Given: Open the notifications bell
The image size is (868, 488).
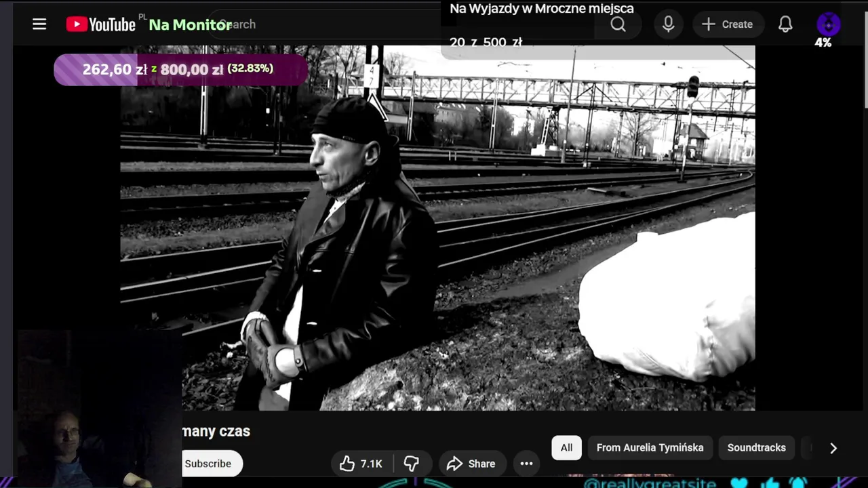Looking at the screenshot, I should click(785, 24).
